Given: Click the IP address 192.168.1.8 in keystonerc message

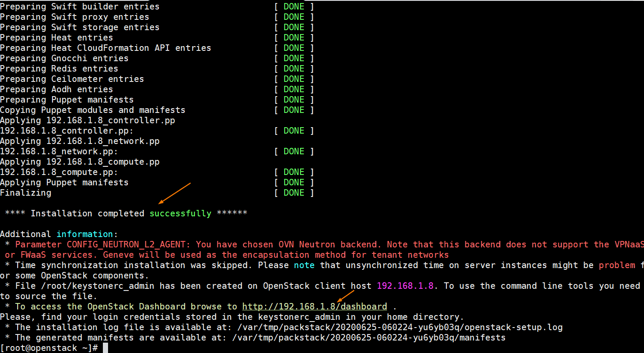Looking at the screenshot, I should (405, 285).
